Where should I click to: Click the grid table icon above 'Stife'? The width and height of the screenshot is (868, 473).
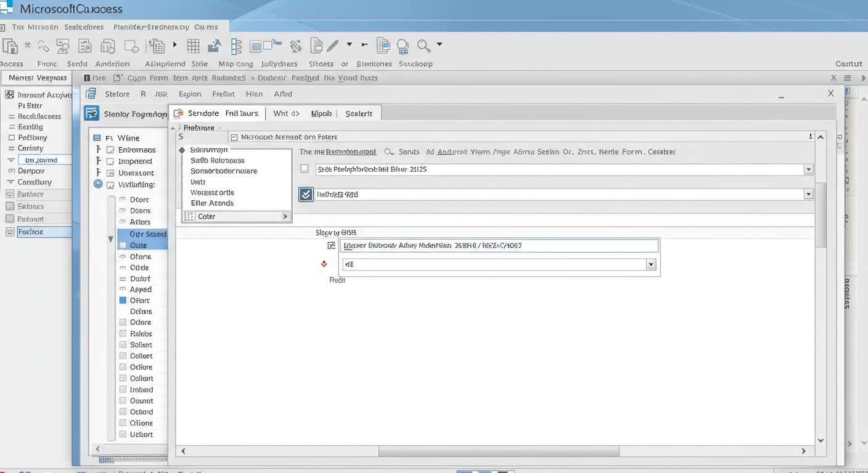pyautogui.click(x=193, y=46)
